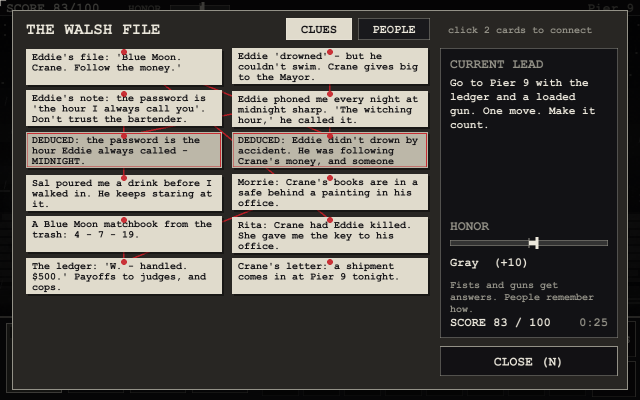Close the Walsh File with CLOSE (N)
This screenshot has width=640, height=400.
click(x=529, y=361)
